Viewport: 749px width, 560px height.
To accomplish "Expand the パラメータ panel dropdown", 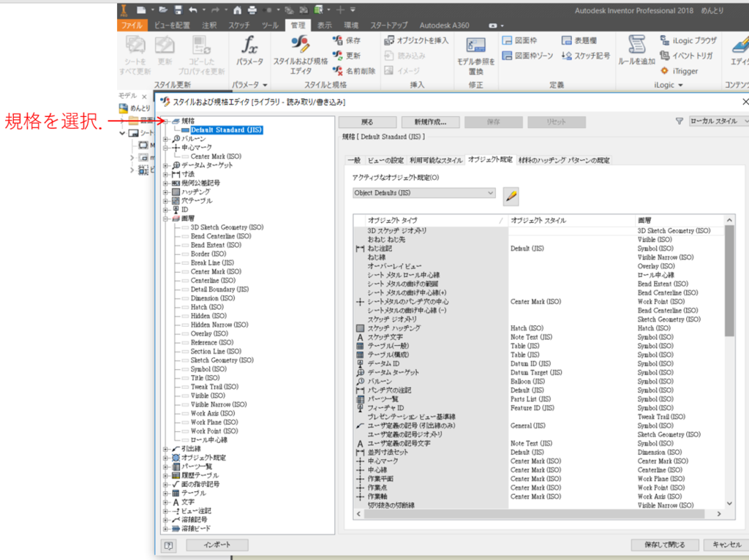I will click(x=265, y=86).
